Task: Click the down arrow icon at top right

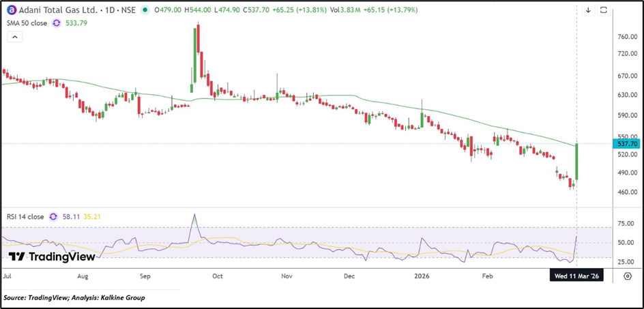Action: click(x=588, y=10)
